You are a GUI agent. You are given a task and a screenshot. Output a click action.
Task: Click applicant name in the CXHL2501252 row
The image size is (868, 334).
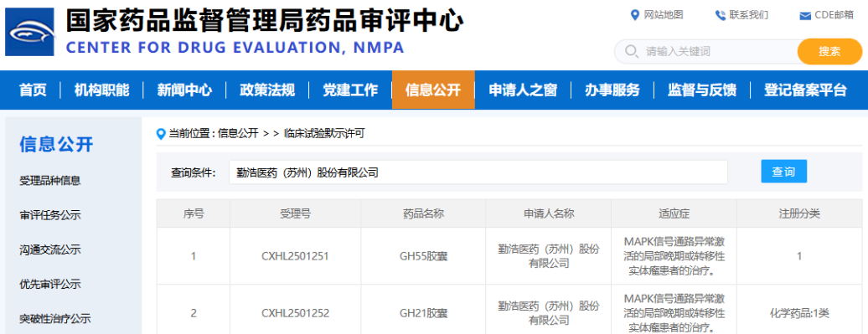tap(549, 313)
